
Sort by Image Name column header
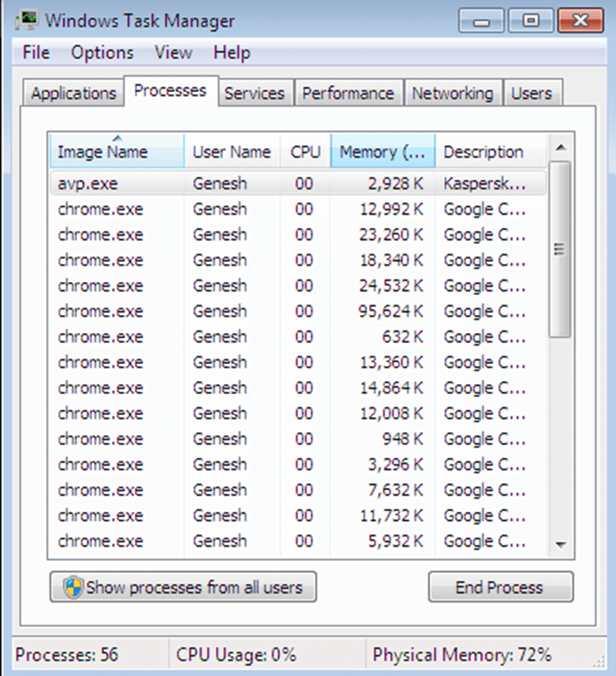pos(117,151)
